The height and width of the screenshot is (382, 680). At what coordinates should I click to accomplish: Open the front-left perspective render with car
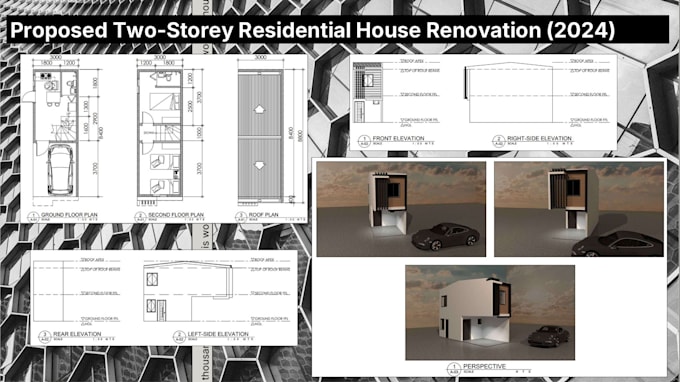point(401,209)
